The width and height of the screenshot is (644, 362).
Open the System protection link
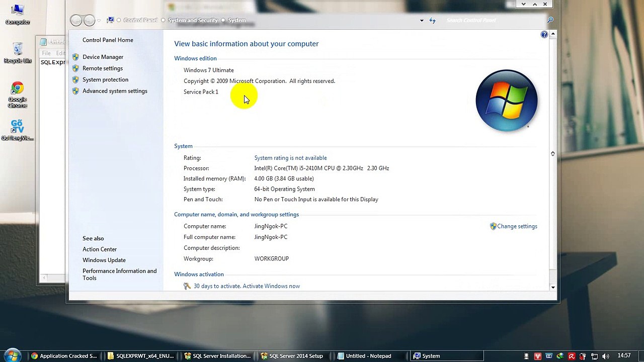pyautogui.click(x=105, y=80)
